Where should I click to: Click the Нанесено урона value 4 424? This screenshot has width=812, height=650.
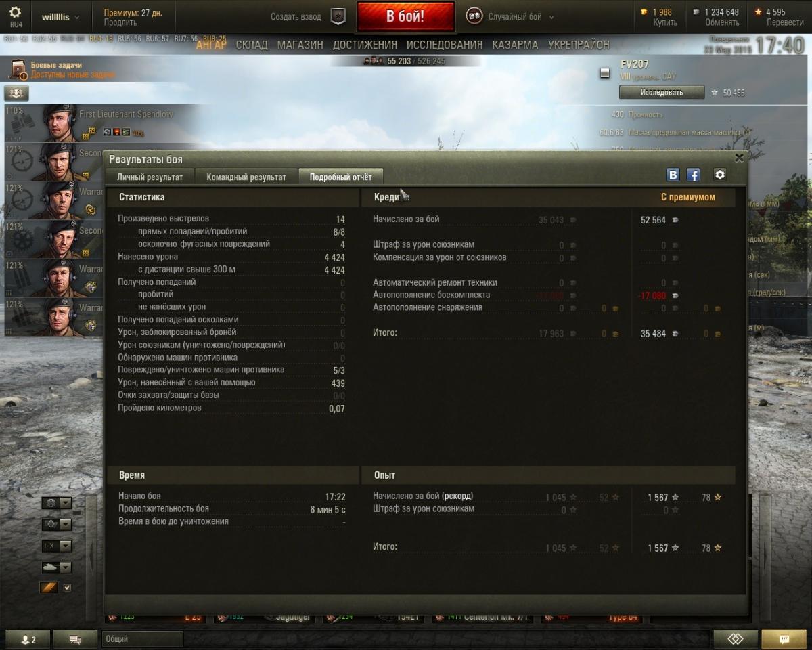[x=334, y=257]
